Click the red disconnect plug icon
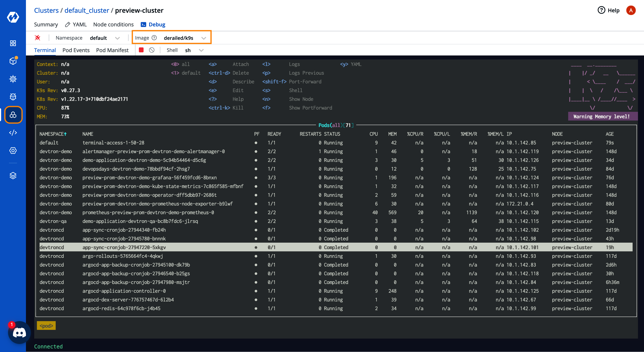The image size is (644, 352). [38, 38]
